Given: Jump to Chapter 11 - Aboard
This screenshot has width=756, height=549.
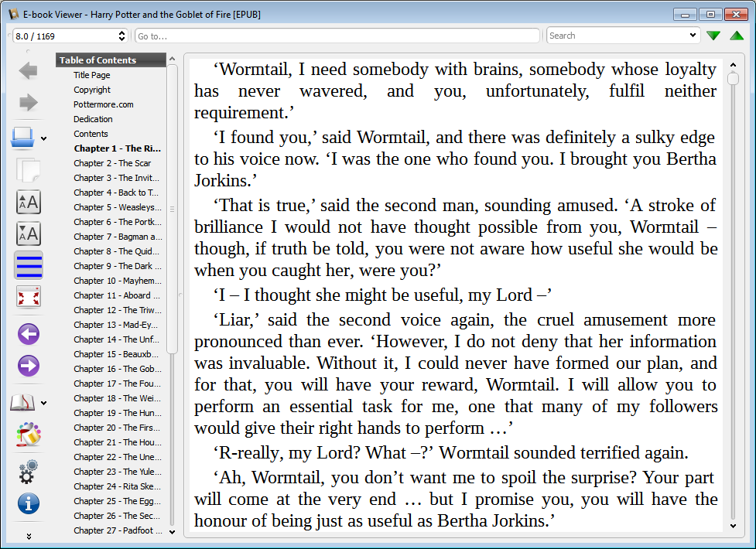Looking at the screenshot, I should coord(117,295).
